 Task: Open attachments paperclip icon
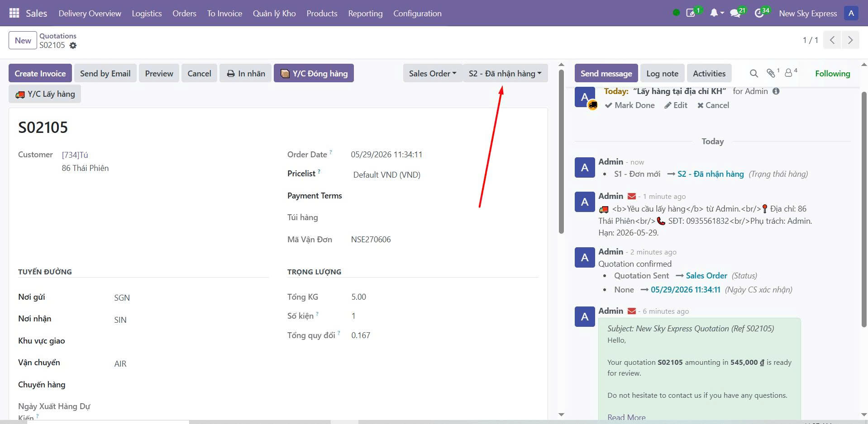(x=772, y=73)
